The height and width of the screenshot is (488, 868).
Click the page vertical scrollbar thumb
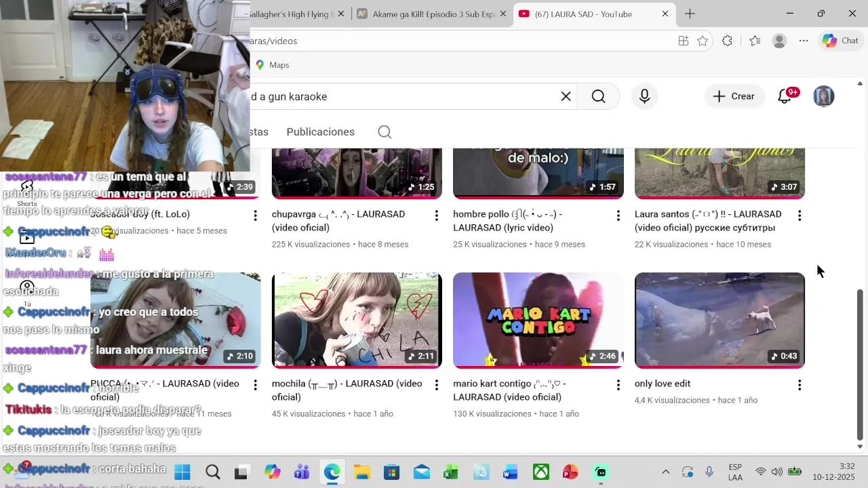coord(861,365)
